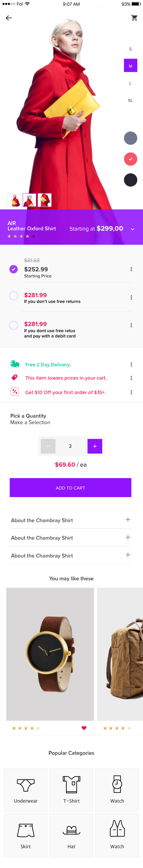
Task: Tap the heart icon under the watch
Action: pyautogui.click(x=84, y=728)
